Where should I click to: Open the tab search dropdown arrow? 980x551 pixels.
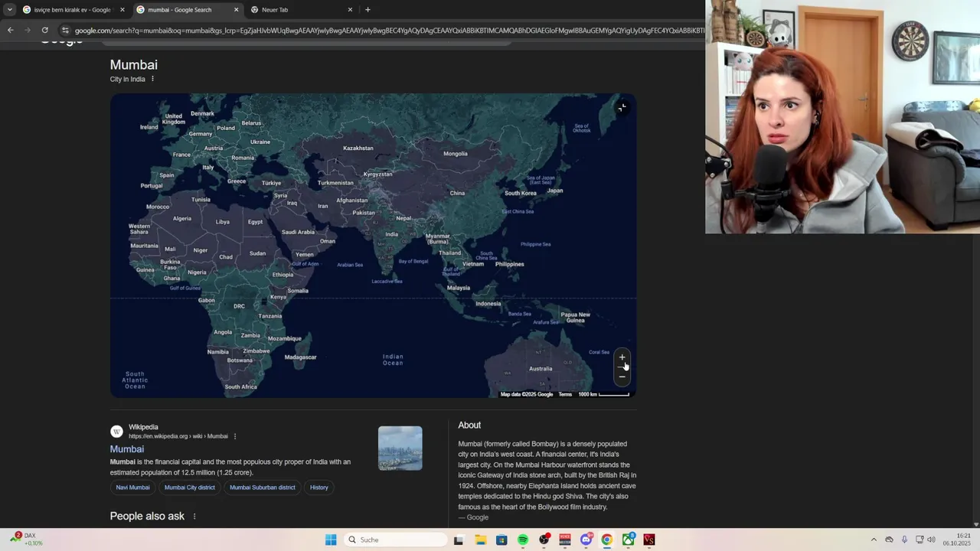pyautogui.click(x=9, y=10)
